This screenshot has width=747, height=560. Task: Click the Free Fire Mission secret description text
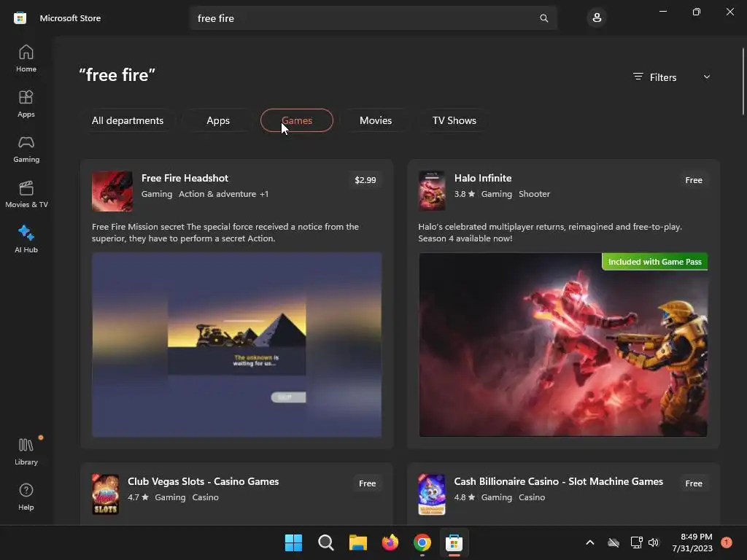(225, 233)
